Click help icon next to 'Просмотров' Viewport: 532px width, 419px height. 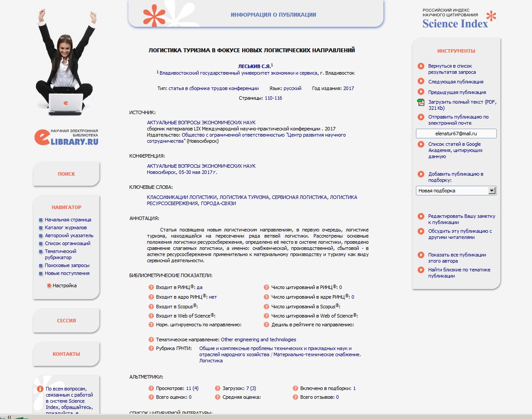click(x=151, y=389)
